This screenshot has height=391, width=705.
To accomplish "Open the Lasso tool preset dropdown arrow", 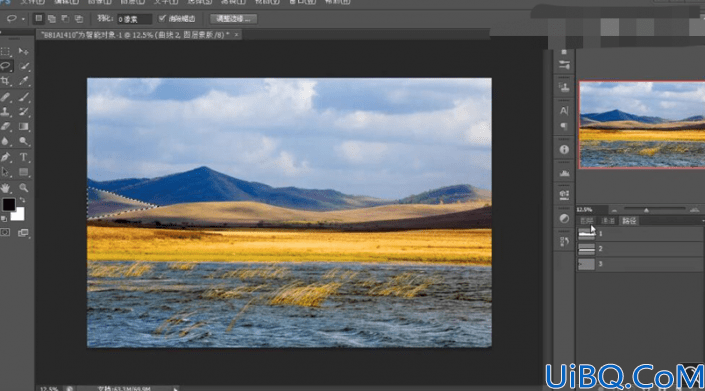I will click(x=23, y=19).
